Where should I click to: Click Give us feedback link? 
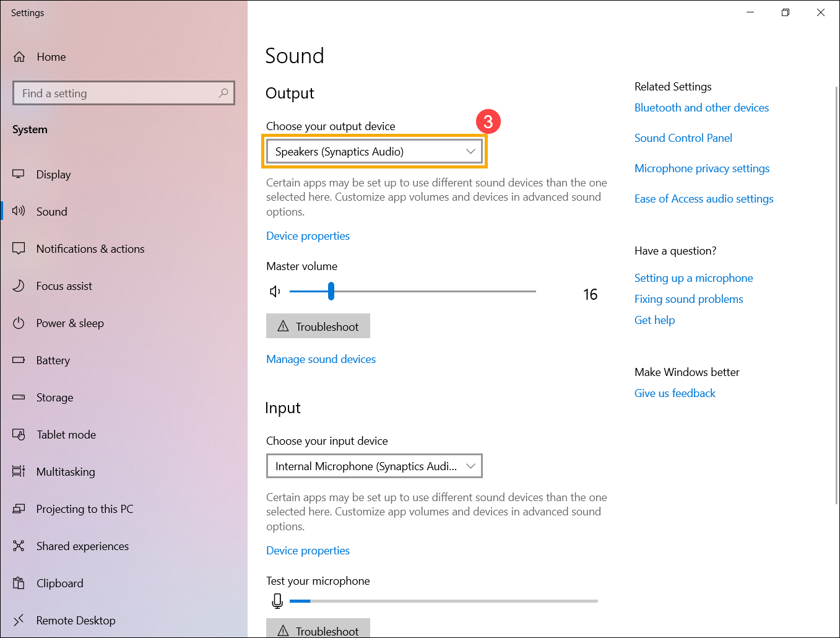[x=675, y=393]
